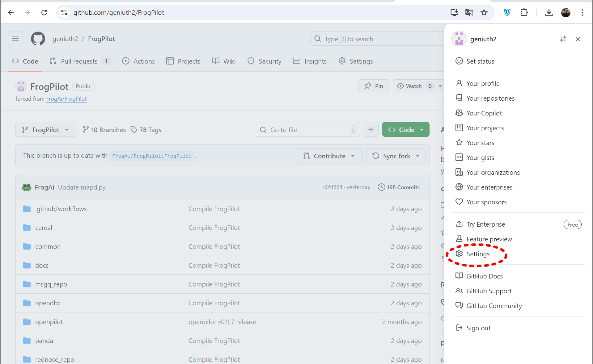Select Your enterprises menu item
Viewport: 593px width, 364px height.
click(518, 187)
